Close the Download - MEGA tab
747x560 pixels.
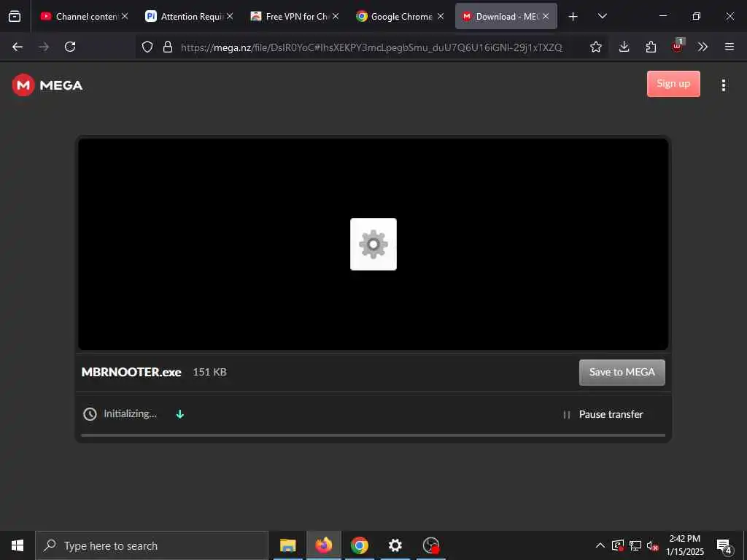click(x=546, y=16)
